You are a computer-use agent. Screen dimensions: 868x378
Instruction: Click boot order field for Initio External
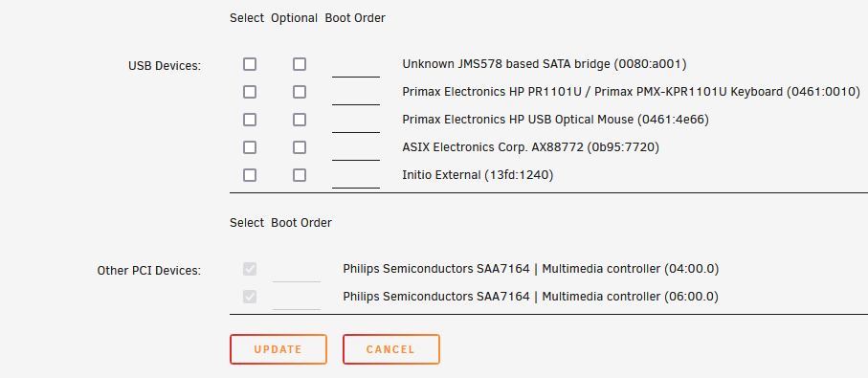point(356,176)
